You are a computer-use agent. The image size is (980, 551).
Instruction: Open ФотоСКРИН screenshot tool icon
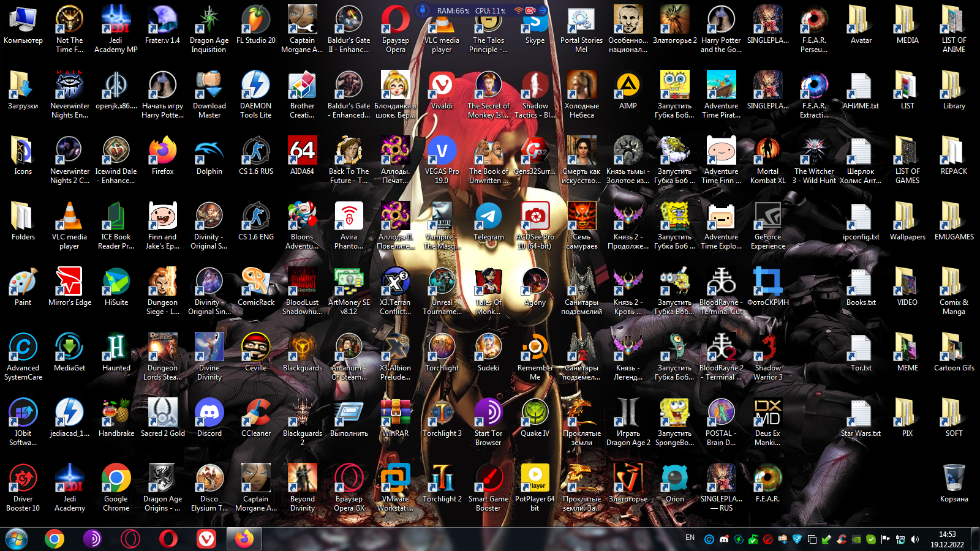(x=767, y=287)
